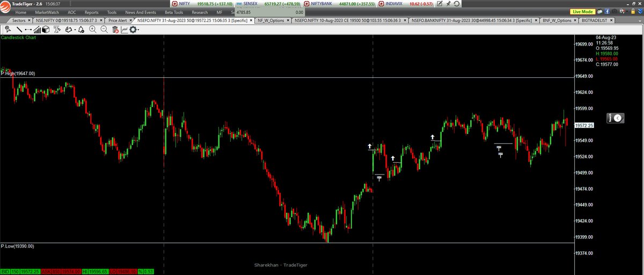Select the trend line drawing tool
Image resolution: width=644 pixels, height=275 pixels.
pos(19,30)
